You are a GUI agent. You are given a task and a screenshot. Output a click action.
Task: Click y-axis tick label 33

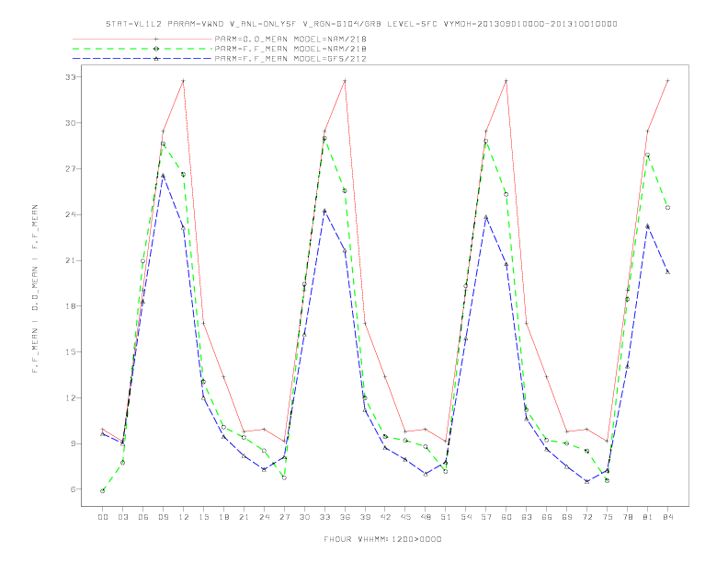click(x=70, y=77)
